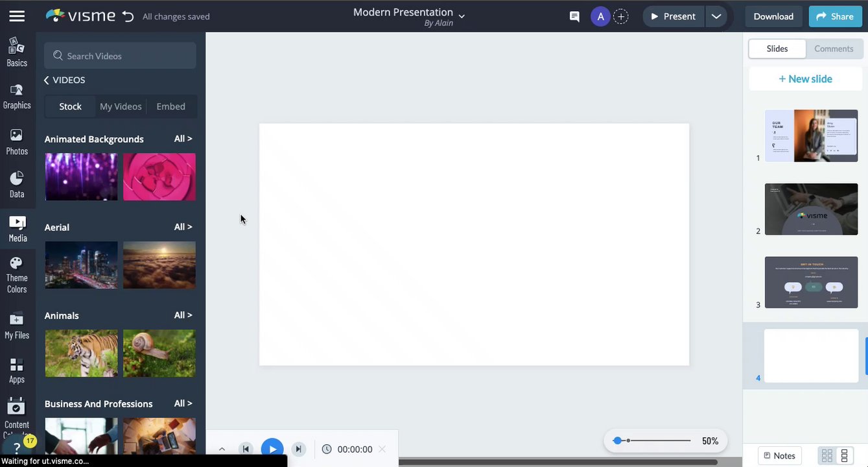Open the Notes panel
Viewport: 868px width, 467px height.
coord(780,455)
